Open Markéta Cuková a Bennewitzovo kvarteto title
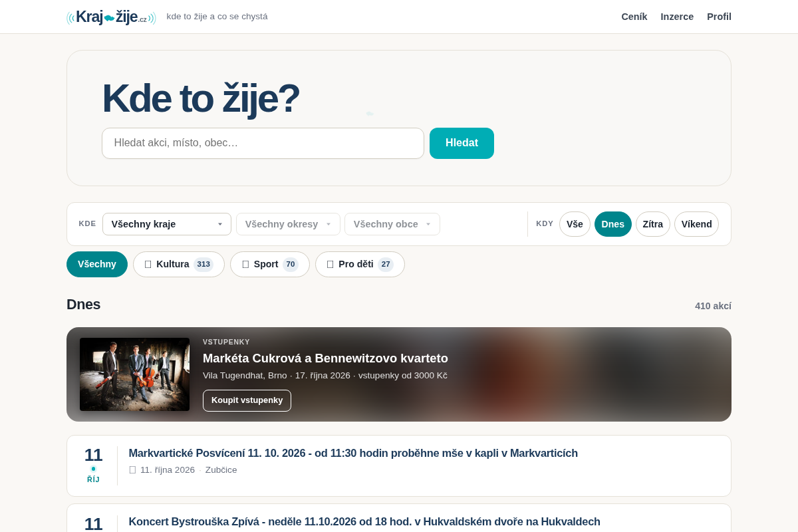This screenshot has height=532, width=798. [x=325, y=358]
